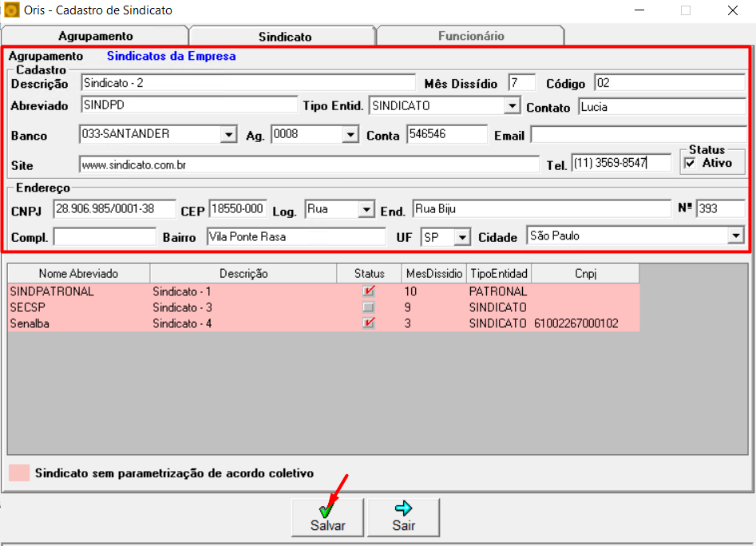Click the CNPJ input field

[x=114, y=209]
